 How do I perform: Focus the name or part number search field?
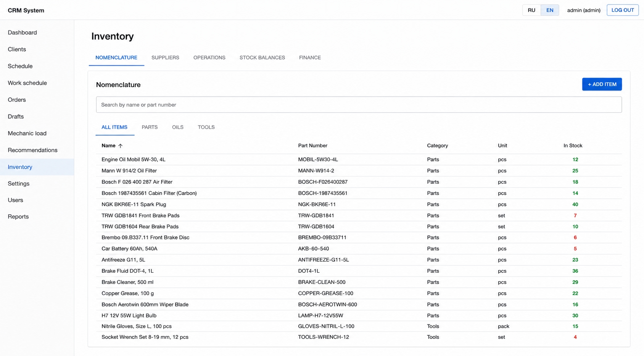tap(359, 105)
